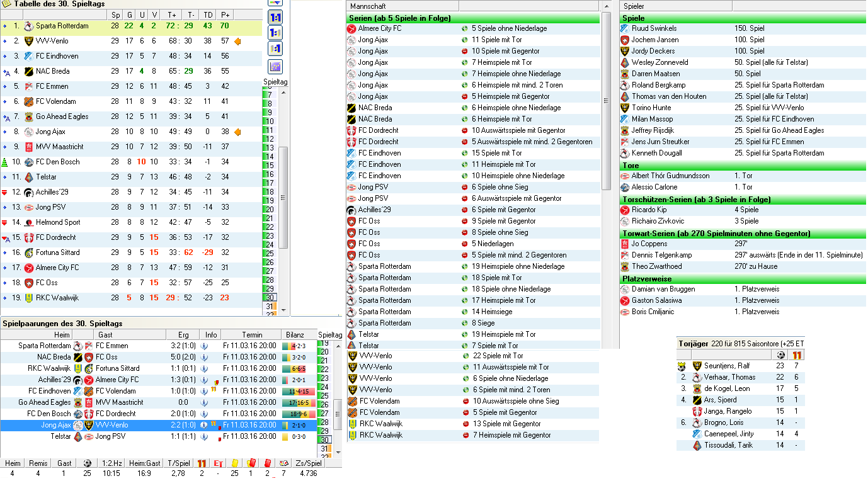Image resolution: width=868 pixels, height=481 pixels.
Task: Open match info for Telstar vs Jong PSV
Action: click(204, 436)
